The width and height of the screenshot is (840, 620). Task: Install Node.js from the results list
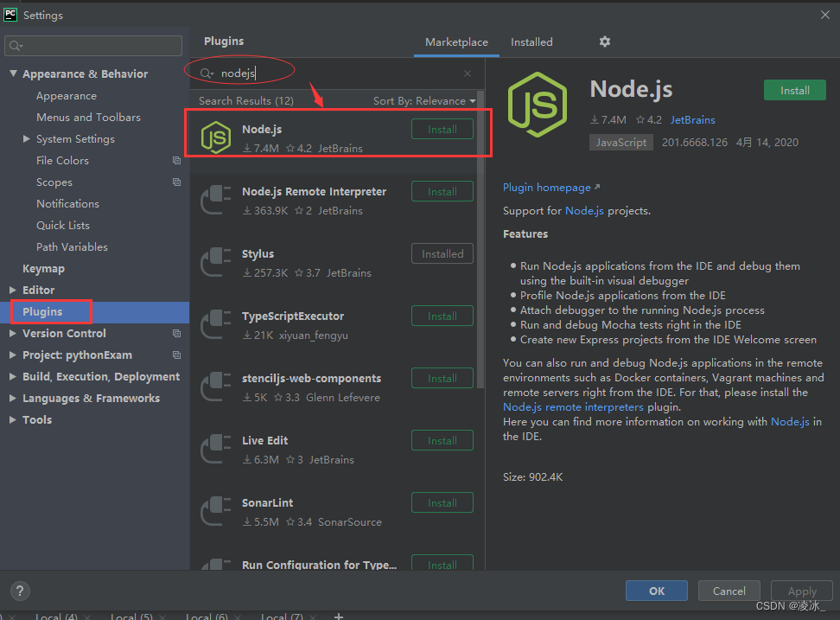[x=442, y=129]
